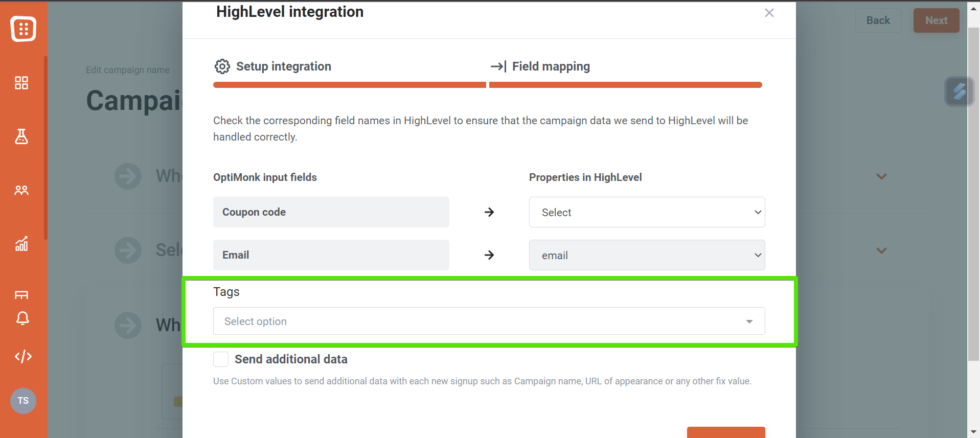Click the Coupon code input field box
The width and height of the screenshot is (980, 438).
pyautogui.click(x=331, y=212)
